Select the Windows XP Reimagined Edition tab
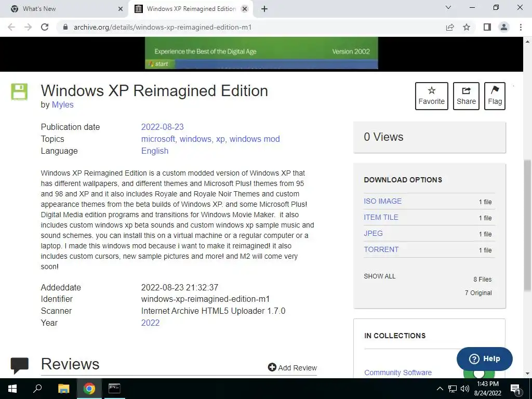The height and width of the screenshot is (399, 532). pyautogui.click(x=190, y=9)
